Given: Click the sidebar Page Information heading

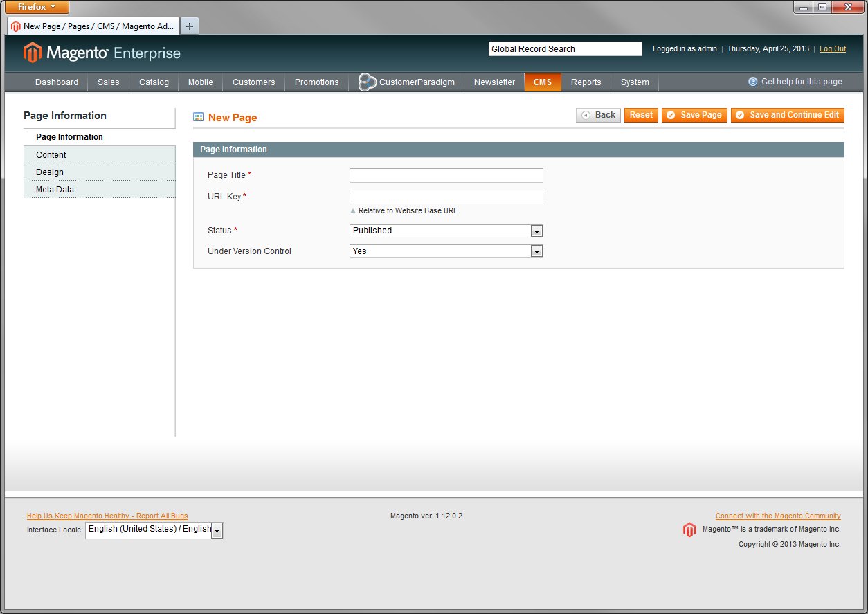Looking at the screenshot, I should coord(65,116).
